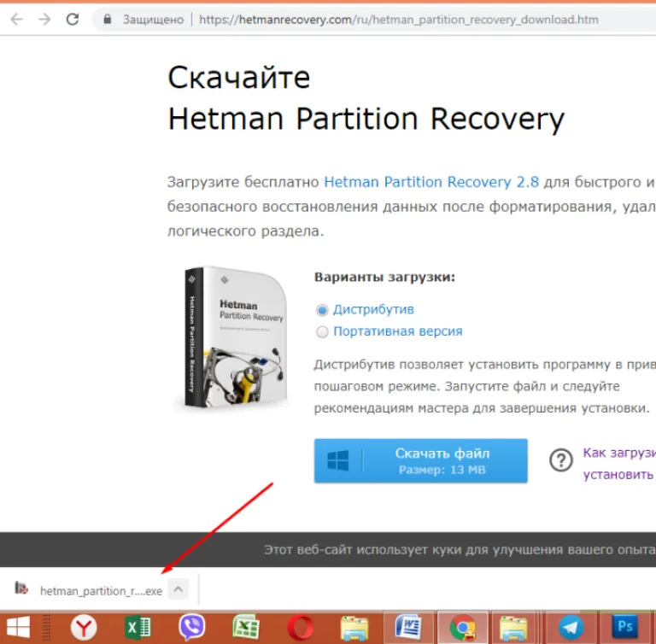656x644 pixels.
Task: Open Microsoft Word from taskbar
Action: [408, 627]
